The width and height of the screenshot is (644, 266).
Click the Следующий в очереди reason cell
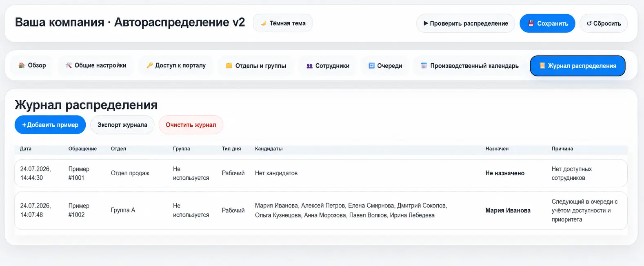(584, 210)
